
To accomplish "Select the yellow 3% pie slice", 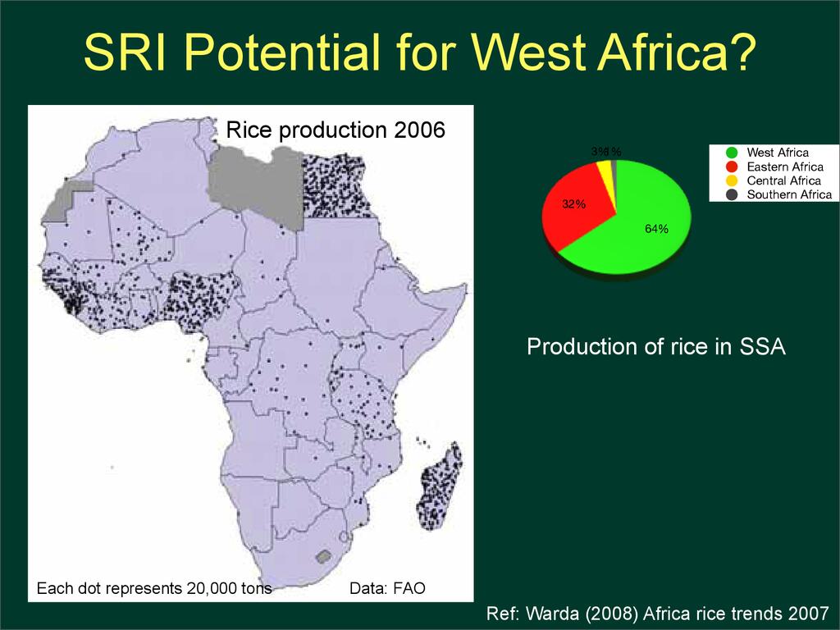I will point(605,169).
